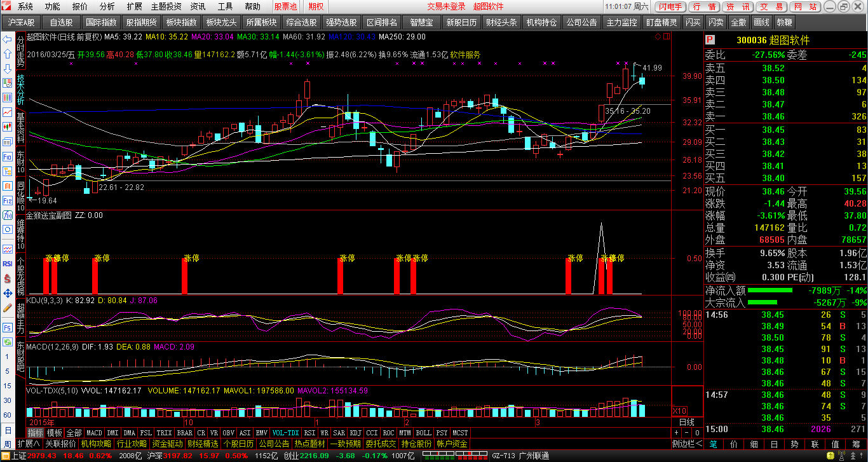Screen dimensions: 868x462
Task: Open 主力监控 in the toolbar
Action: [622, 22]
